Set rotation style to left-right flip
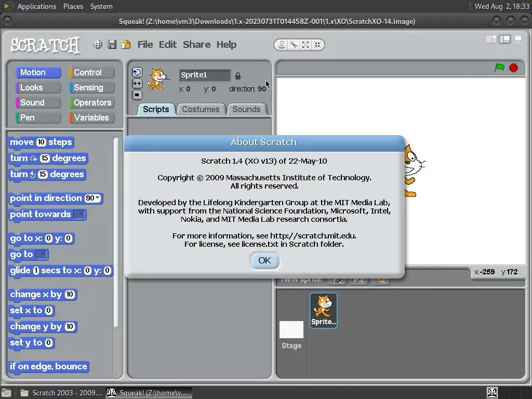Viewport: 532px width, 399px height. tap(137, 84)
